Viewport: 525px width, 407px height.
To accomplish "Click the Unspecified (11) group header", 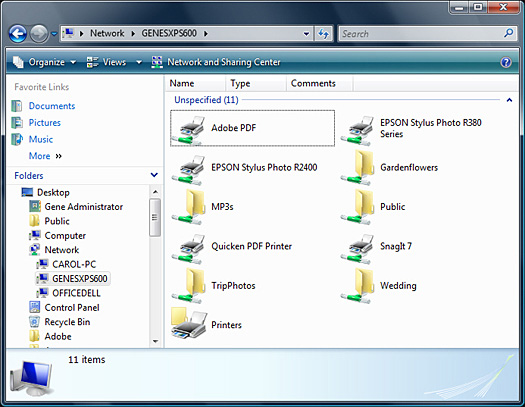I will click(x=206, y=100).
